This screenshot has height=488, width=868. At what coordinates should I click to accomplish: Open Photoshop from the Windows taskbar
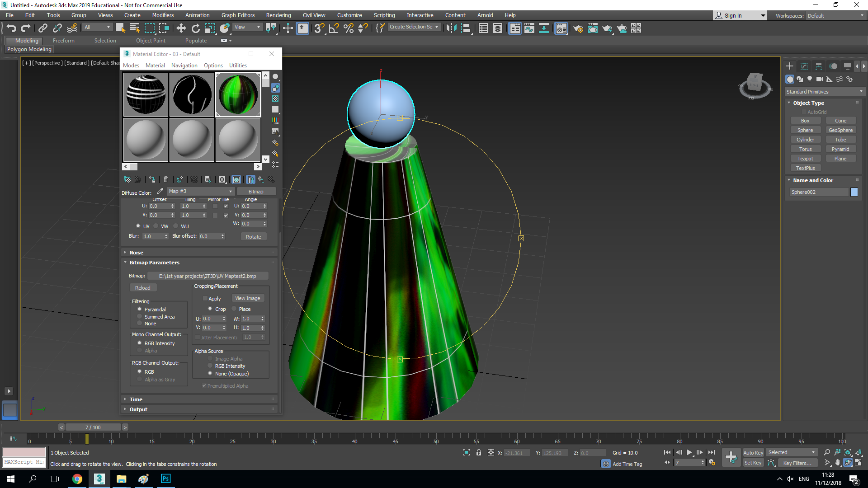(x=165, y=479)
